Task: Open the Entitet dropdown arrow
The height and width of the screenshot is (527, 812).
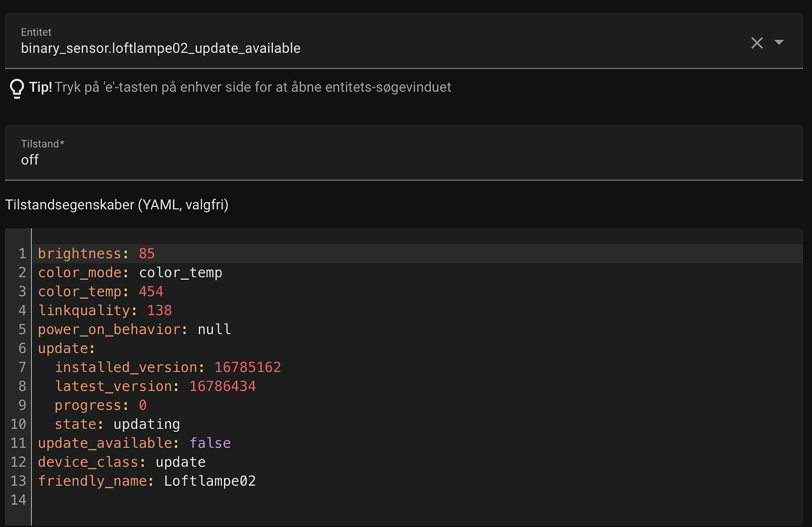Action: (x=779, y=42)
